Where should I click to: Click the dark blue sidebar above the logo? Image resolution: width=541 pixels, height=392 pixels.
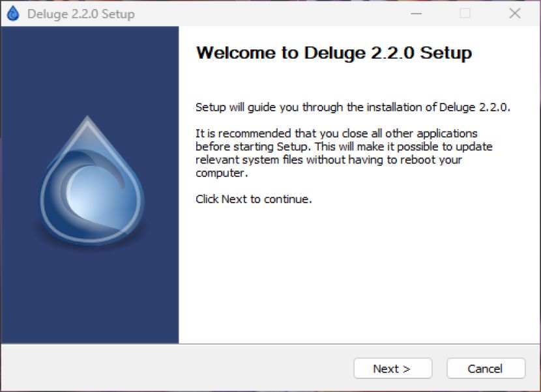90,69
